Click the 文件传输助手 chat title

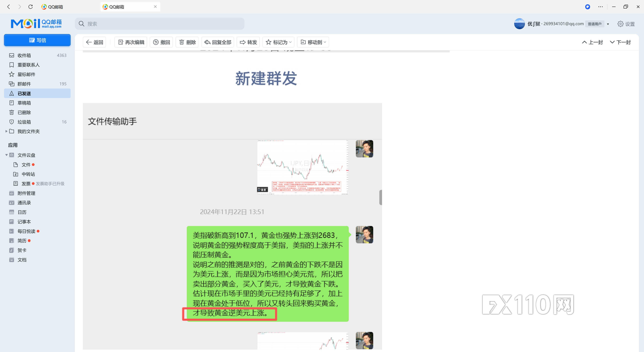pos(112,121)
